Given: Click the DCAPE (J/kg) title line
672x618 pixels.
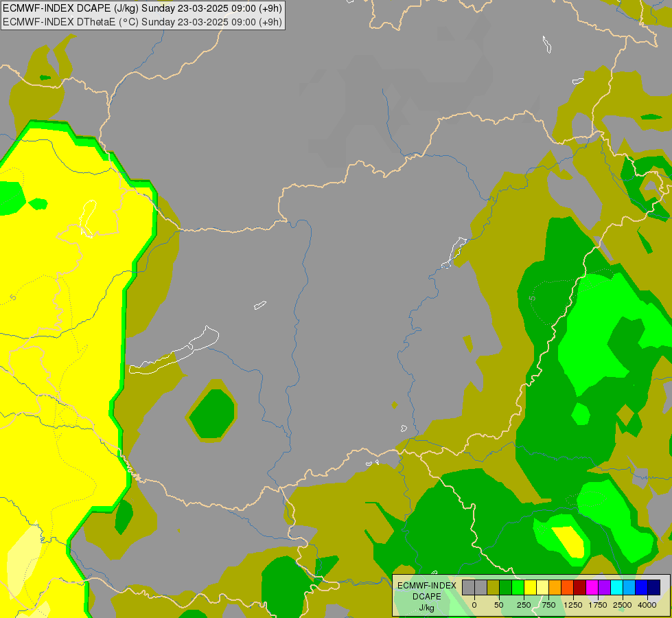Looking at the screenshot, I should tap(142, 8).
